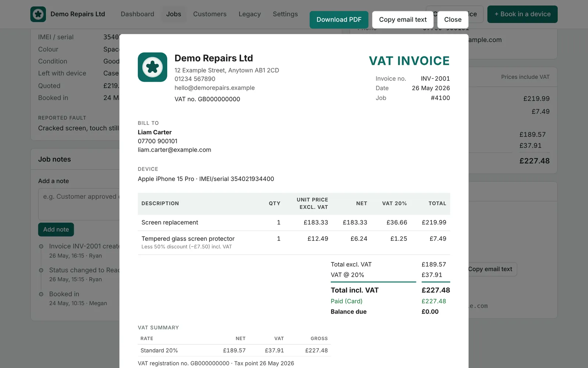Select the Total excl. VAT £189.57 amount

[x=434, y=264]
